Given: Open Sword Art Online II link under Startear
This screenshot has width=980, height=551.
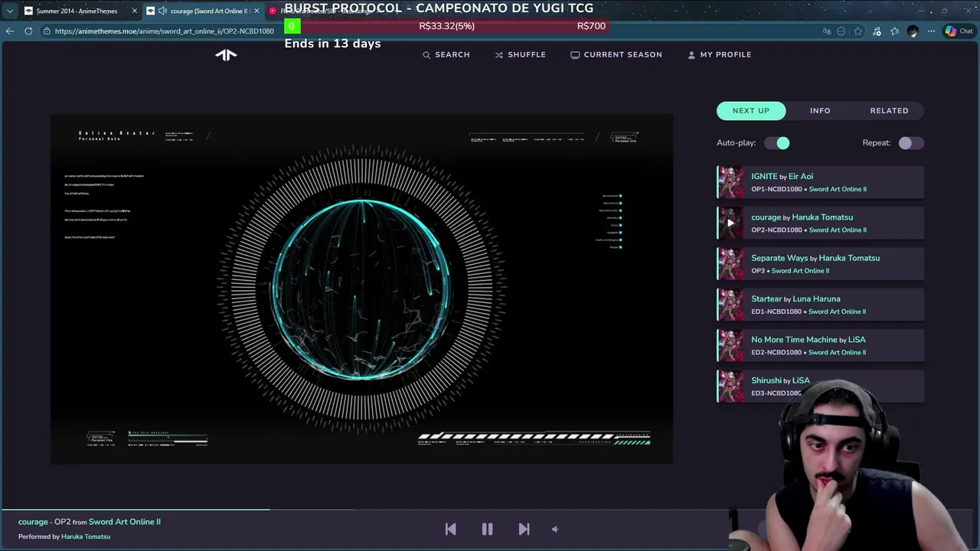Looking at the screenshot, I should pos(837,311).
